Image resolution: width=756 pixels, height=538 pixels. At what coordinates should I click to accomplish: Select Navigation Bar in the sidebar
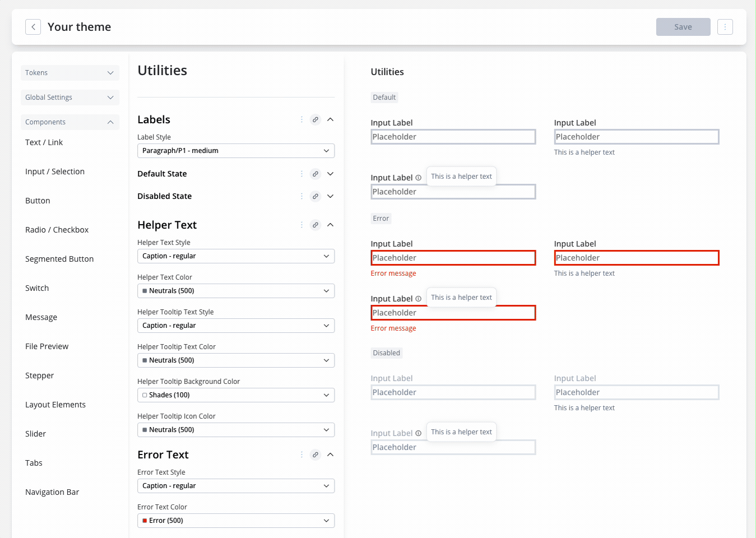52,492
